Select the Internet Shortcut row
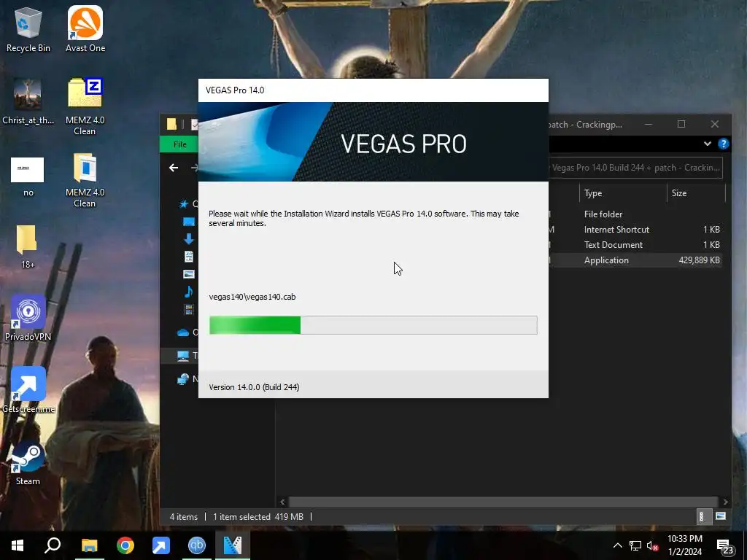This screenshot has height=560, width=747. [x=636, y=230]
